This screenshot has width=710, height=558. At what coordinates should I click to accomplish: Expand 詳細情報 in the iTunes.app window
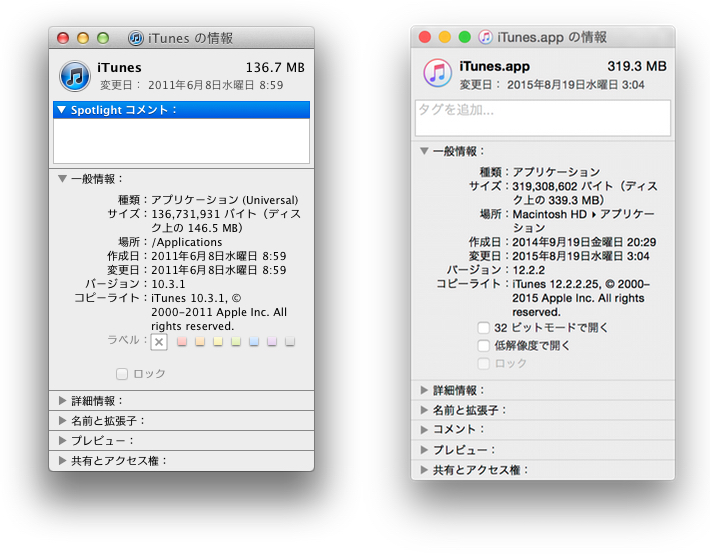pyautogui.click(x=424, y=390)
